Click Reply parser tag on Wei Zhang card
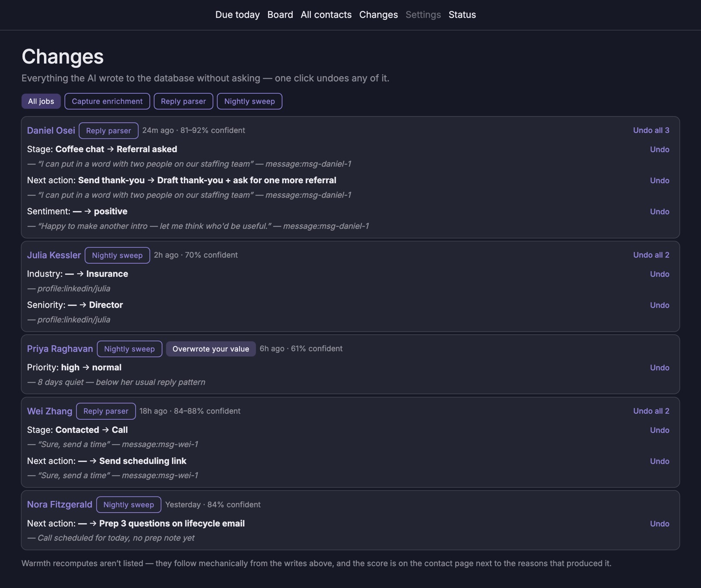 pyautogui.click(x=106, y=411)
